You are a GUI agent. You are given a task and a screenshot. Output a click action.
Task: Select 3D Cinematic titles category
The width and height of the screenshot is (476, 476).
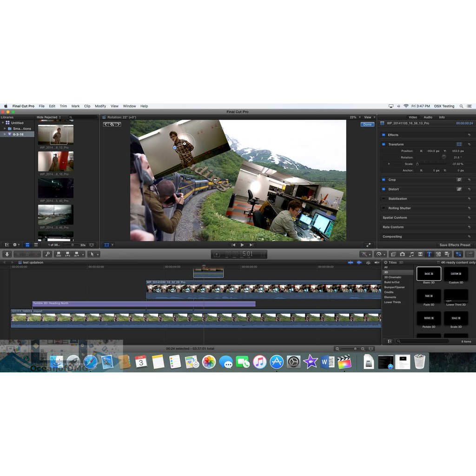point(392,277)
